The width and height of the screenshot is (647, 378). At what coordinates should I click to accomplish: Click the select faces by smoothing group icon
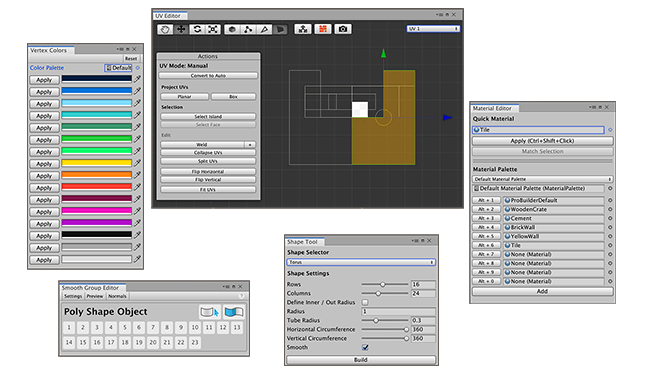pos(210,312)
